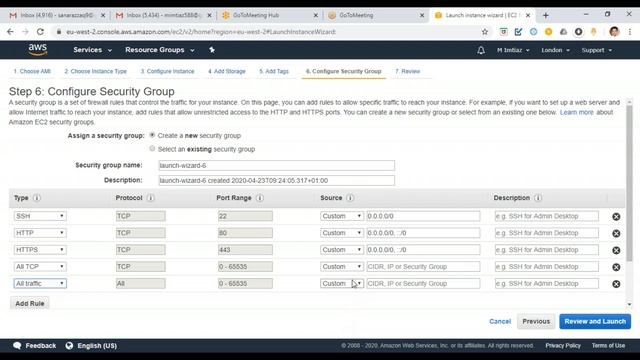Open Source dropdown for All TCP rule
The height and width of the screenshot is (360, 640).
tap(342, 267)
